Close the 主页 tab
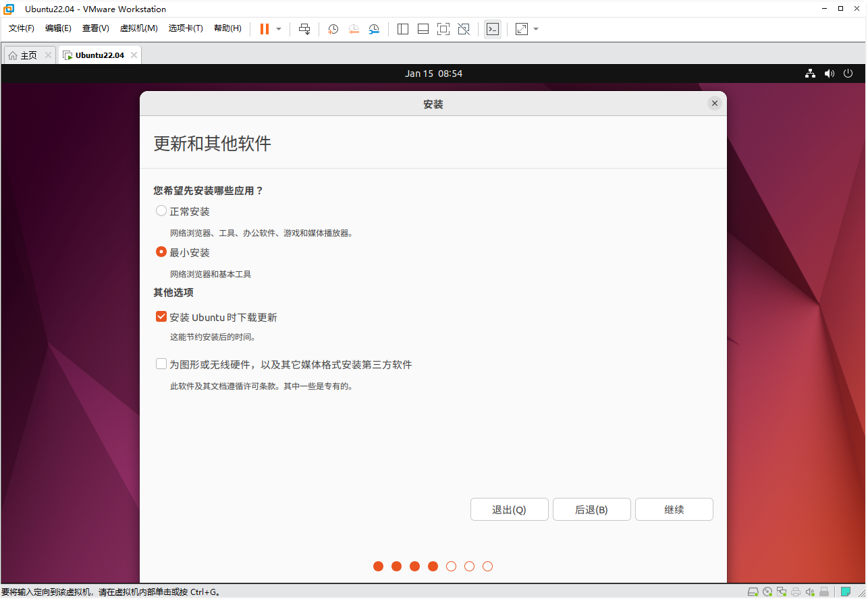This screenshot has width=868, height=599. pos(48,55)
